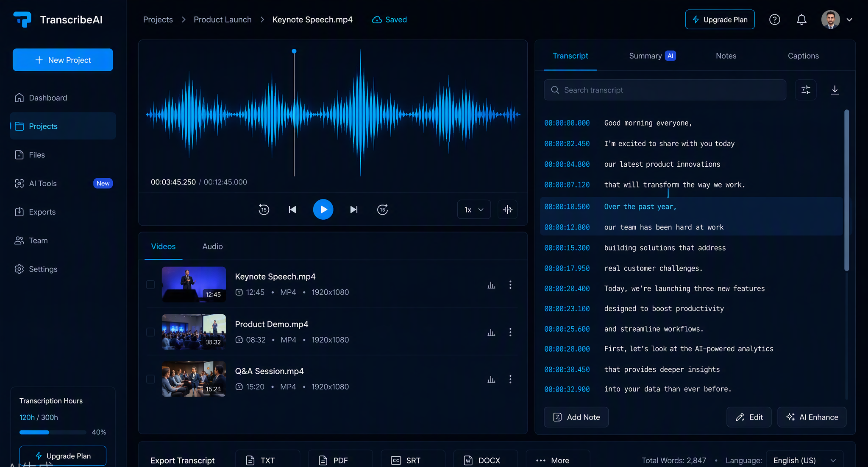The image size is (868, 467).
Task: Skip to next track
Action: pos(354,210)
